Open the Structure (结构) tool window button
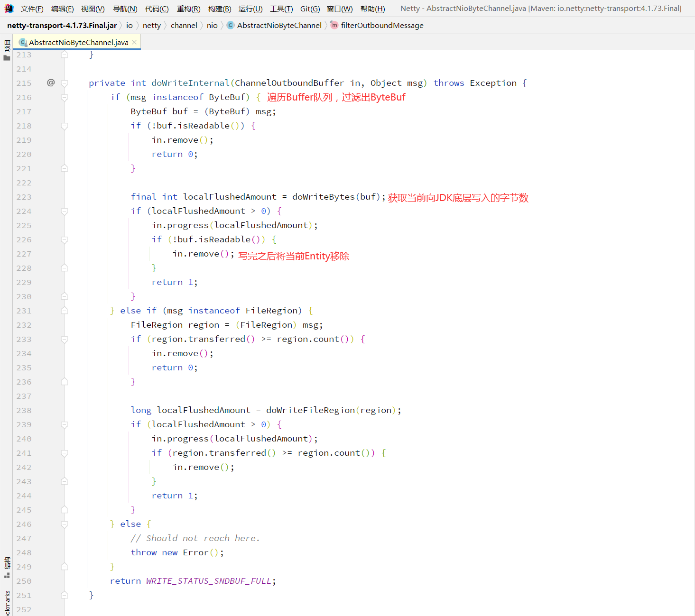The image size is (695, 616). coord(7,568)
